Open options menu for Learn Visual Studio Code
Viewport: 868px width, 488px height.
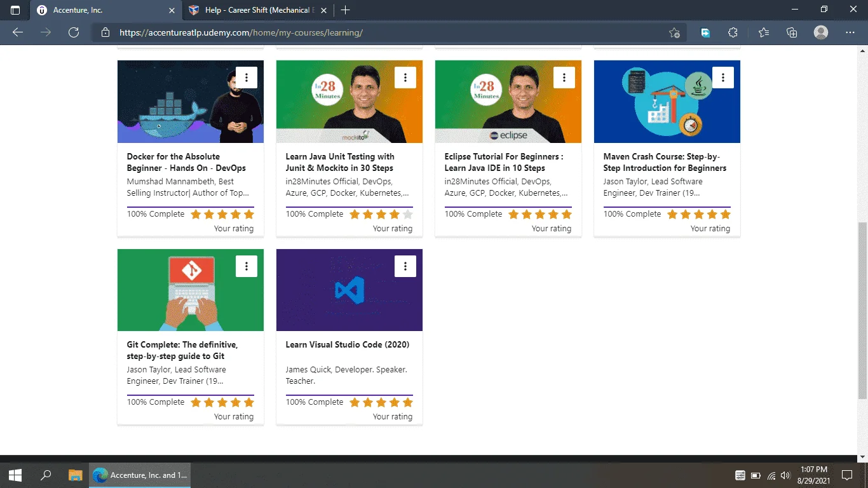405,266
